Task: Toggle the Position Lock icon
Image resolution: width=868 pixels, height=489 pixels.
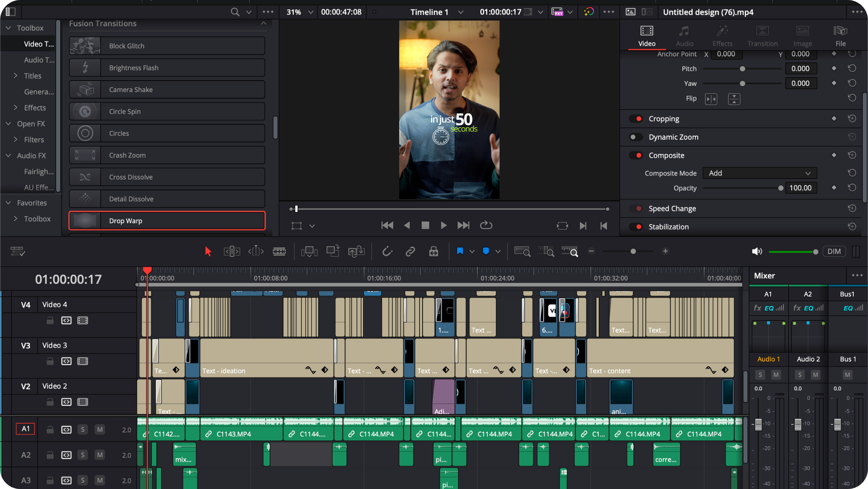Action: [x=434, y=252]
